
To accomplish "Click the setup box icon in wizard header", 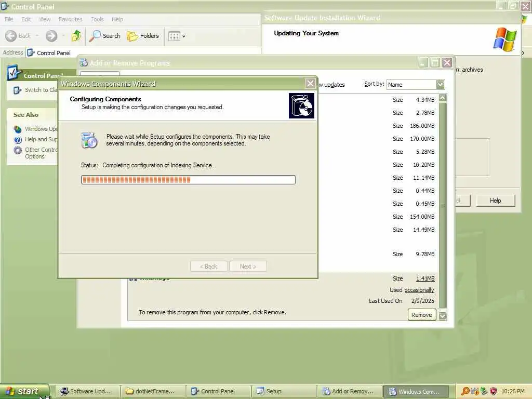I will coord(301,106).
